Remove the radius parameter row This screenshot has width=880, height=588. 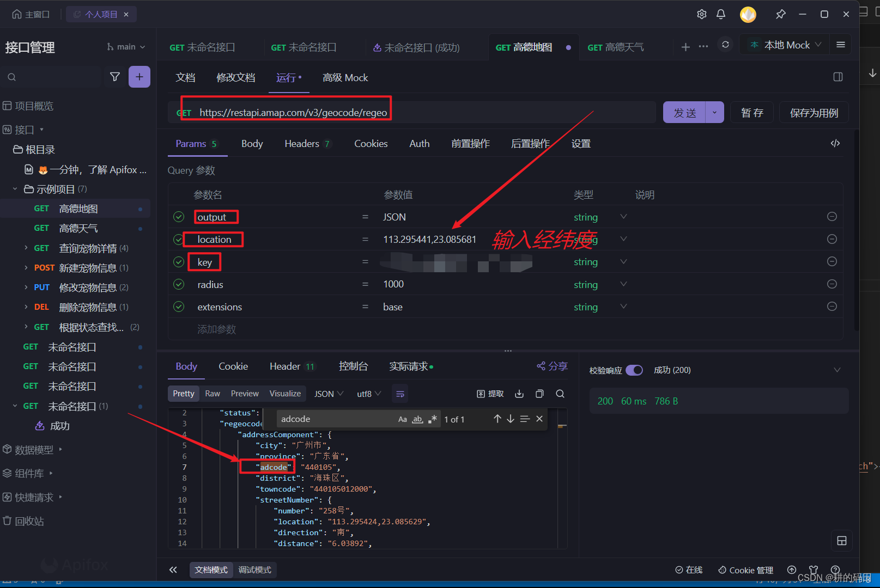coord(832,284)
